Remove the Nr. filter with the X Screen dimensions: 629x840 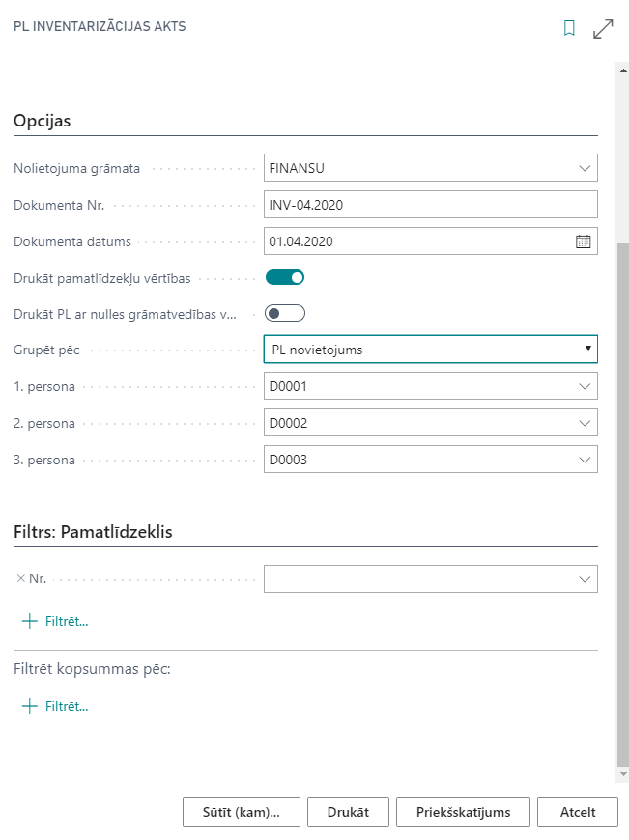(21, 578)
